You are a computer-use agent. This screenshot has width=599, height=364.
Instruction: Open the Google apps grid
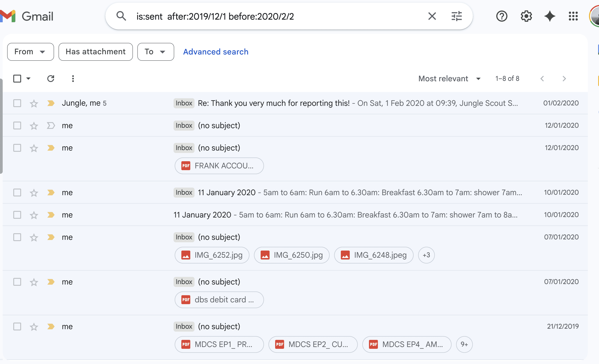(573, 16)
